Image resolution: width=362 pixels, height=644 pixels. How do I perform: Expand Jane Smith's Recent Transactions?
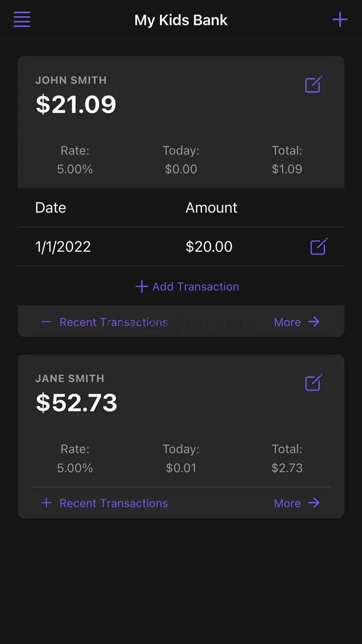pyautogui.click(x=104, y=503)
